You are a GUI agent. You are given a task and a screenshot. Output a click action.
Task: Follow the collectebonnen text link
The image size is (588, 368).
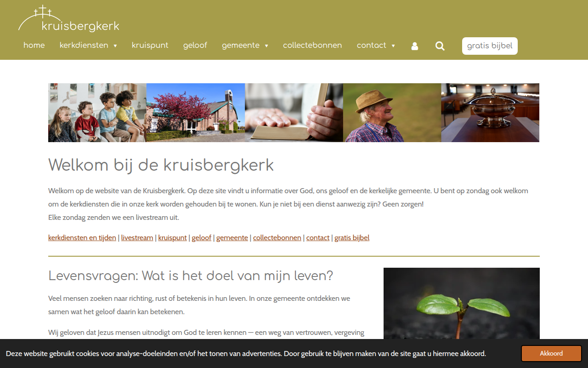277,238
